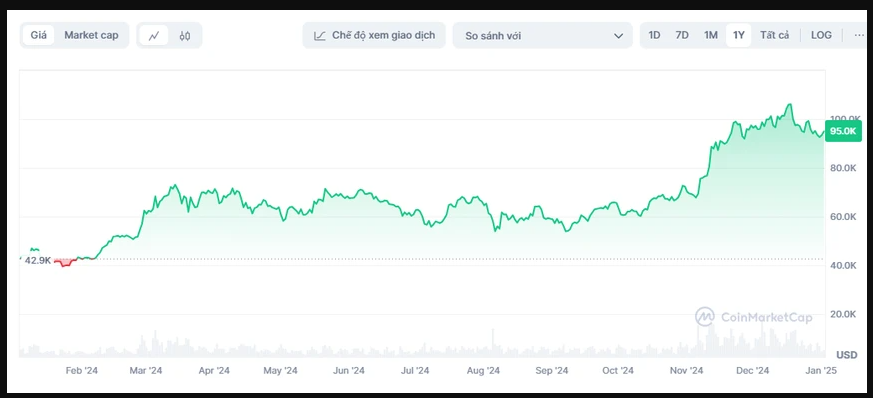Toggle the LOG scale option
This screenshot has width=873, height=398.
click(x=821, y=36)
